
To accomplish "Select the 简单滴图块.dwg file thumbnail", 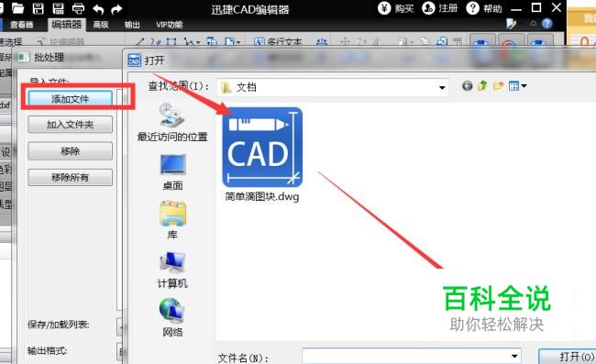I will coord(262,148).
